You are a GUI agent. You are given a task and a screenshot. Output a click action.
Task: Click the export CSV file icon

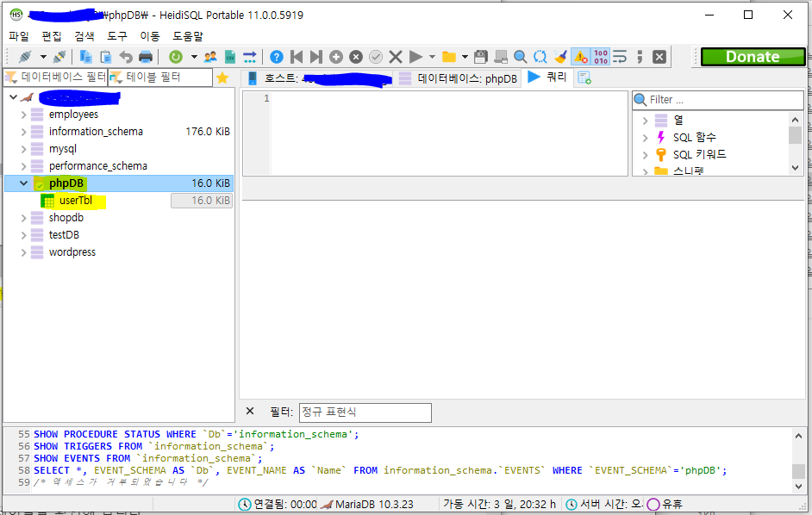pos(230,57)
